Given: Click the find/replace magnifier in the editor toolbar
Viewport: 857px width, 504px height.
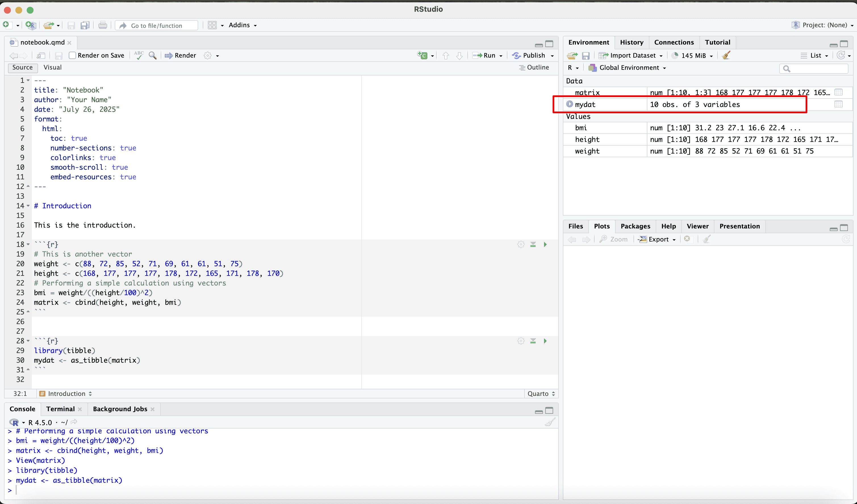Looking at the screenshot, I should click(153, 55).
